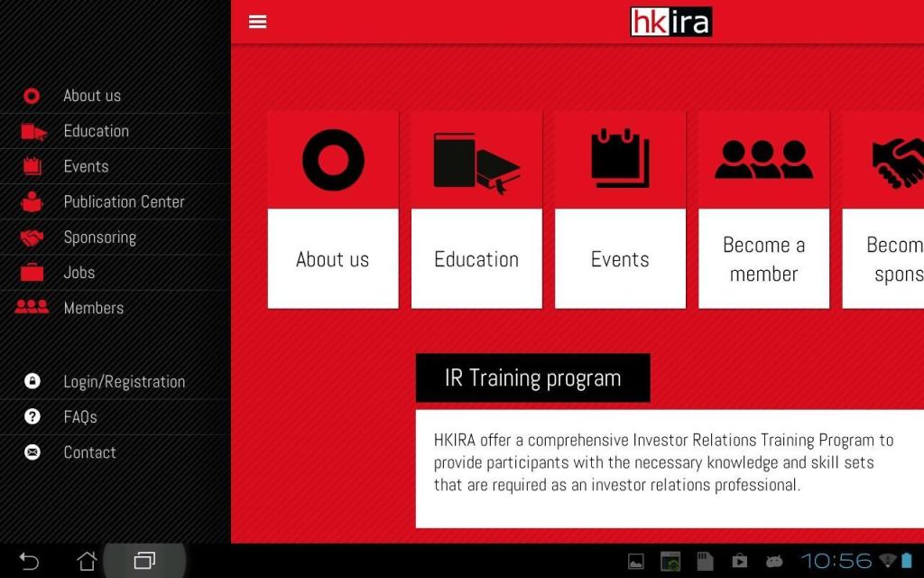Viewport: 924px width, 578px height.
Task: Select the Become a member people icon
Action: click(x=763, y=160)
